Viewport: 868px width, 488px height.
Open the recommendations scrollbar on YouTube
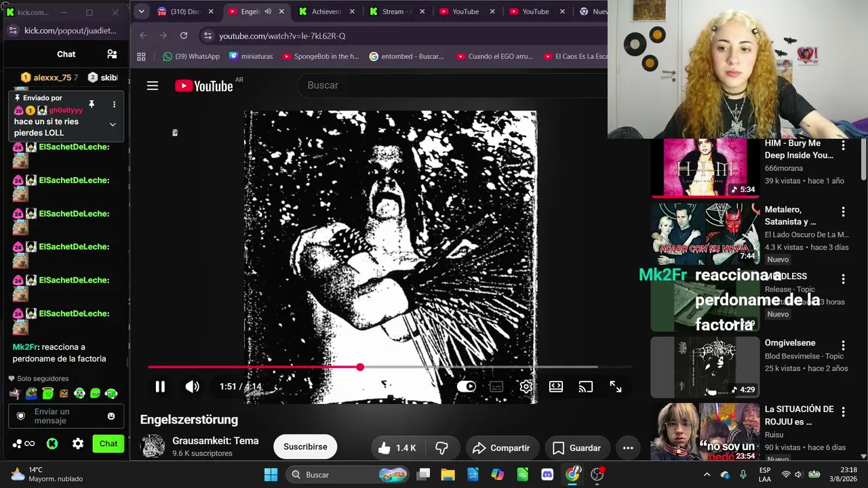coord(864,161)
